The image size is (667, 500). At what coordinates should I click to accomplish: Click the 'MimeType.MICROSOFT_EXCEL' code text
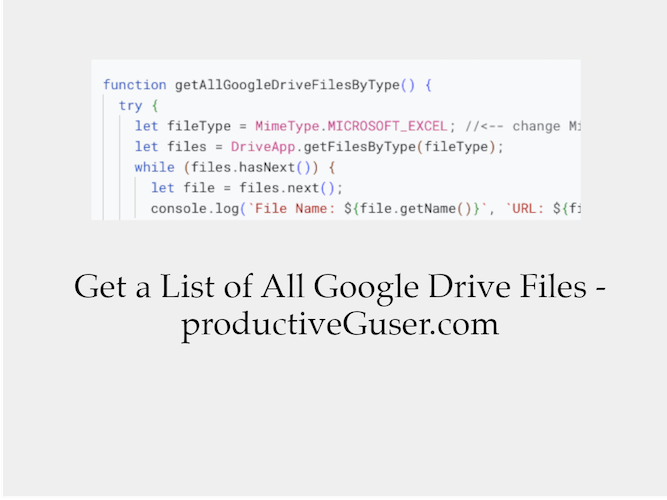point(351,126)
